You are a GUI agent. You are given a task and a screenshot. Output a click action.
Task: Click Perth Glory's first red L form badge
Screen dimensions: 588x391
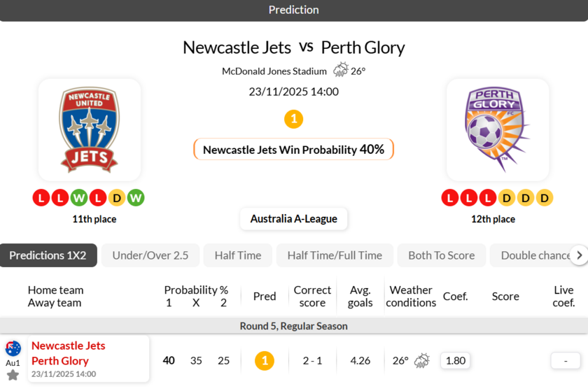click(450, 198)
